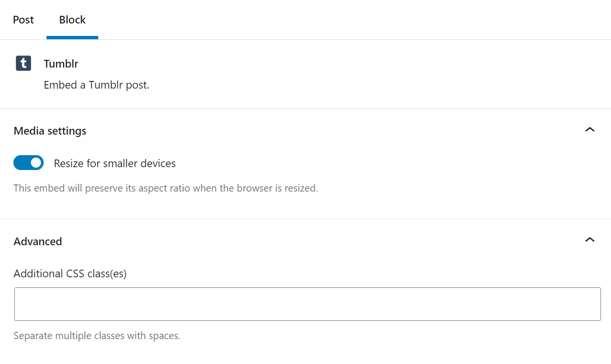Click the Additional CSS class(es) label

(x=70, y=273)
